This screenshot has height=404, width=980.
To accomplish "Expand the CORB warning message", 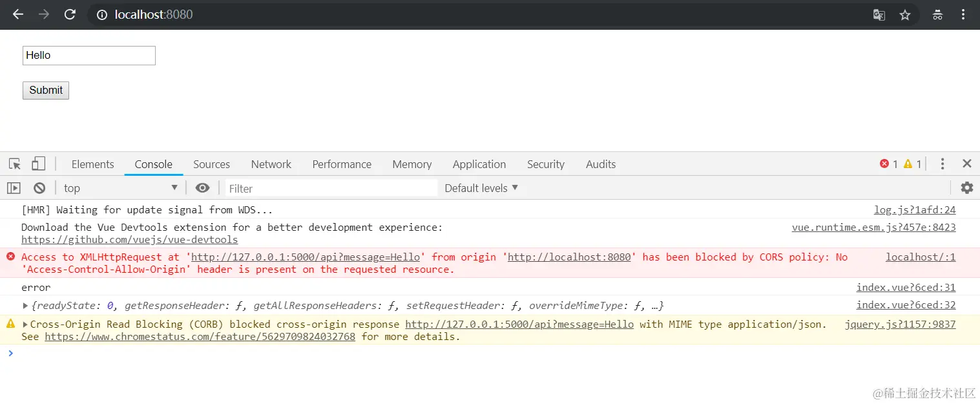I will pyautogui.click(x=25, y=324).
